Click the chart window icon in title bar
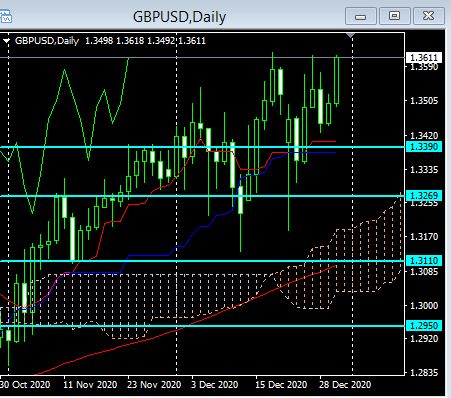 coord(5,16)
